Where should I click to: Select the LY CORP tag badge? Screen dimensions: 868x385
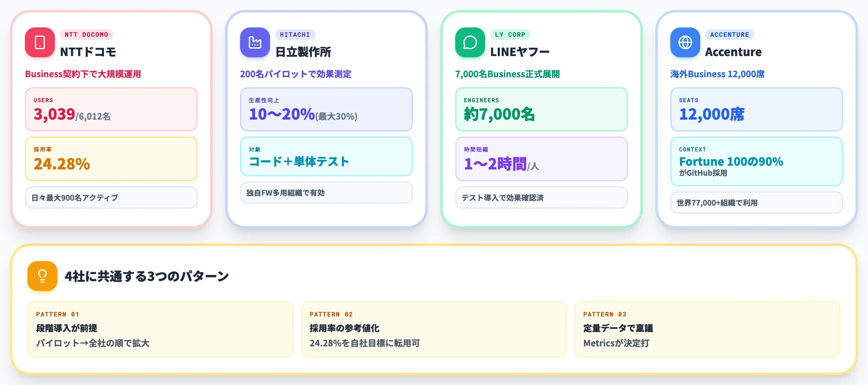[510, 35]
